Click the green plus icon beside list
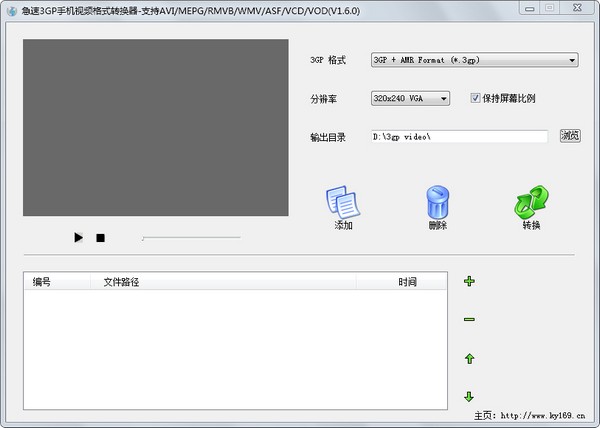The width and height of the screenshot is (600, 428). [469, 282]
